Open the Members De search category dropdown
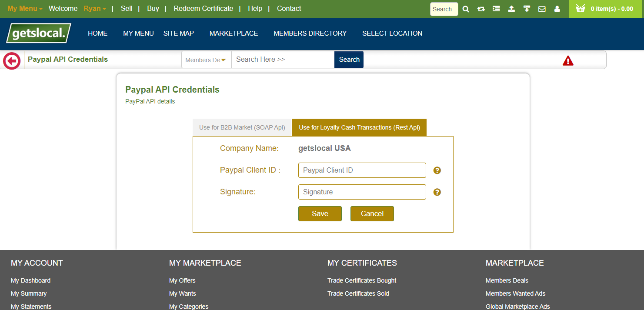This screenshot has width=644, height=310. click(207, 60)
